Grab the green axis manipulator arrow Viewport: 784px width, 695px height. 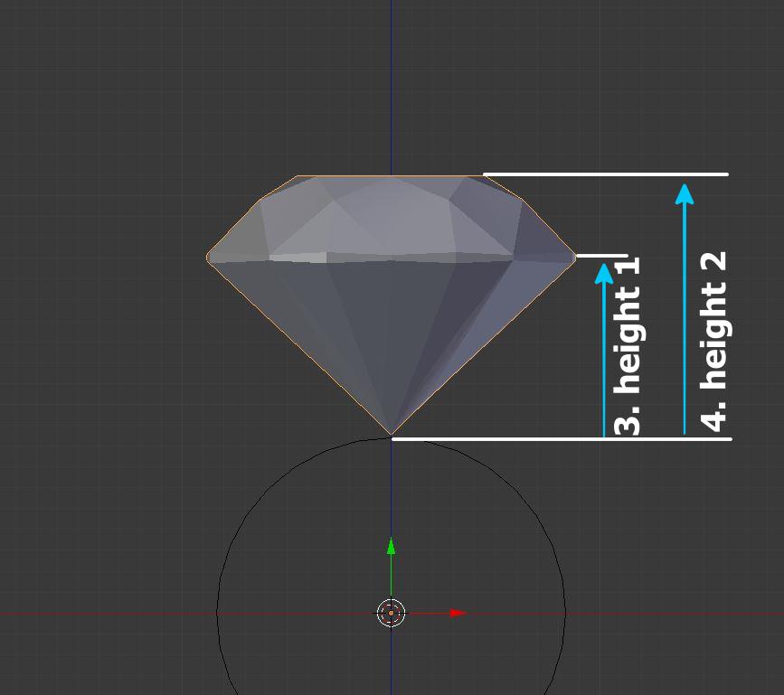391,546
